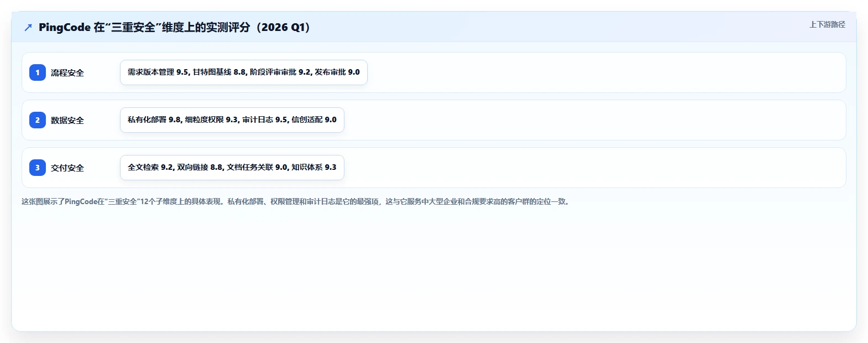Select the 流程安全 row label

(x=67, y=73)
